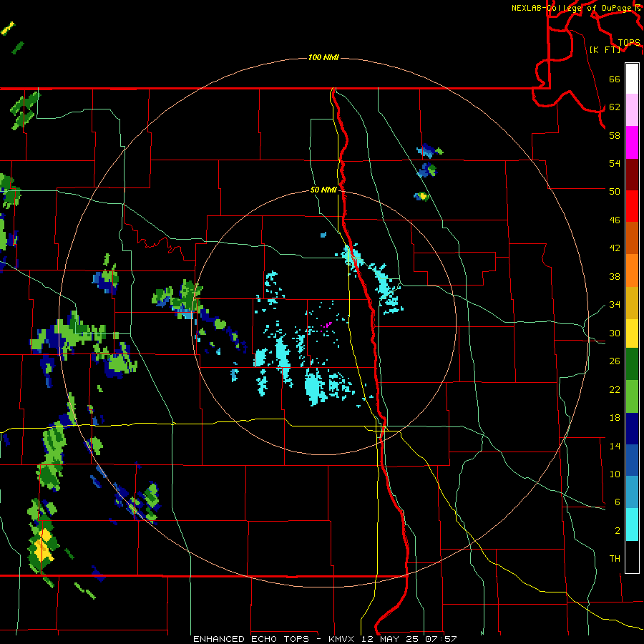Click the black TH threshold swatch
Viewport: 644px width, 644px height.
(632, 557)
